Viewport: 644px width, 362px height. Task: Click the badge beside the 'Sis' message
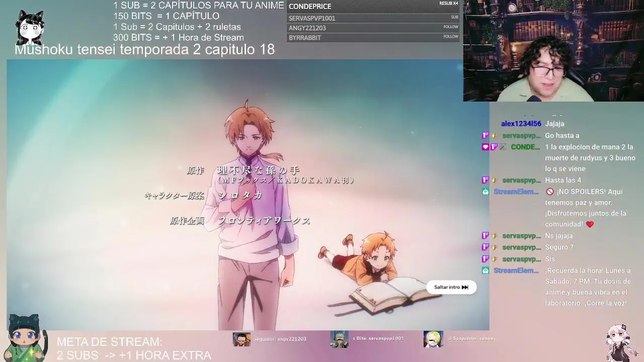[x=486, y=259]
